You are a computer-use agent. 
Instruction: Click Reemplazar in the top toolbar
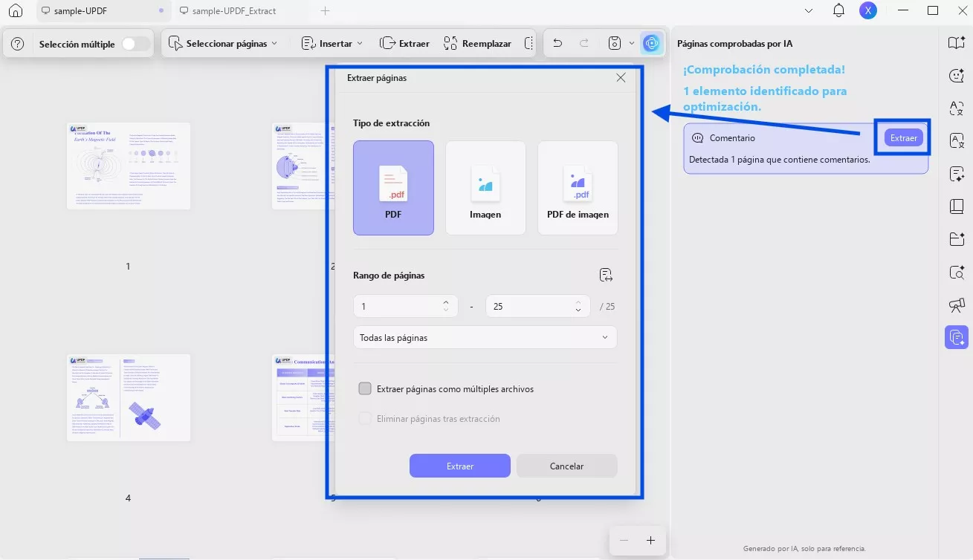(x=477, y=44)
